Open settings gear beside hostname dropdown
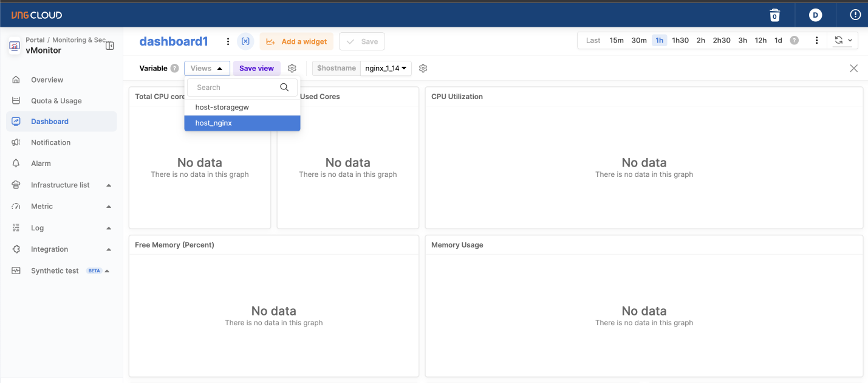Screen dimensions: 868x383 point(423,68)
